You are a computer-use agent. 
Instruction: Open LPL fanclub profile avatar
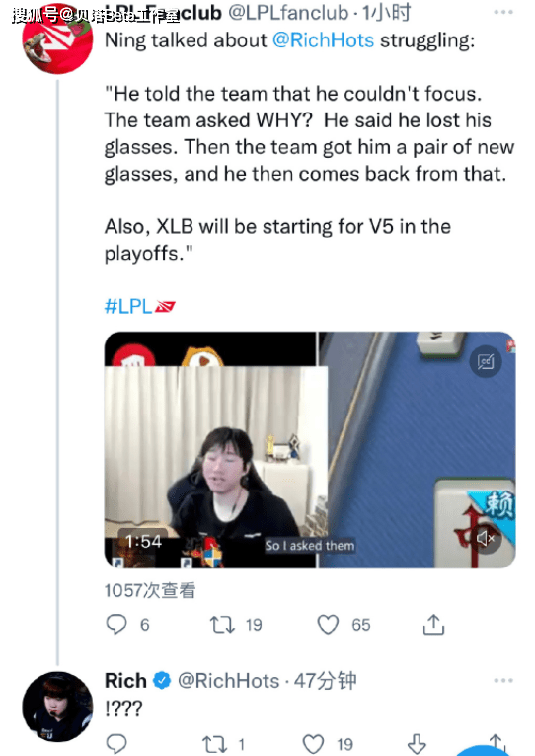pos(57,38)
